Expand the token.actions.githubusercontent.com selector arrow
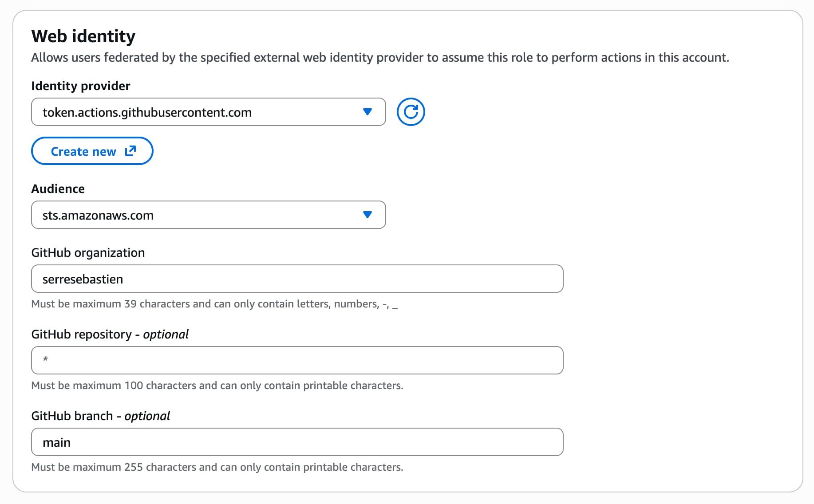814x504 pixels. 367,112
